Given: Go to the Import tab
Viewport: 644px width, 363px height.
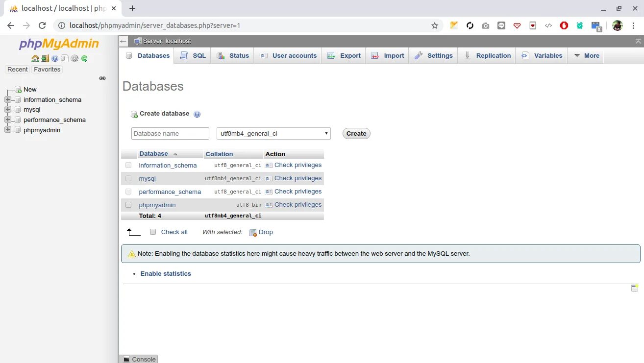Looking at the screenshot, I should point(388,56).
